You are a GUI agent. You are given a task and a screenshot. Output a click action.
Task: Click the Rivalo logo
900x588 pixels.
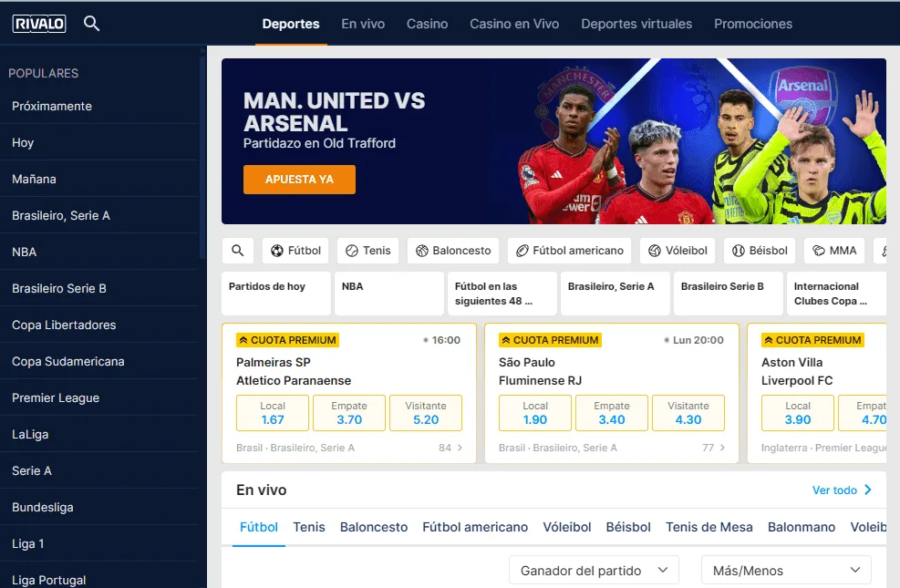39,24
